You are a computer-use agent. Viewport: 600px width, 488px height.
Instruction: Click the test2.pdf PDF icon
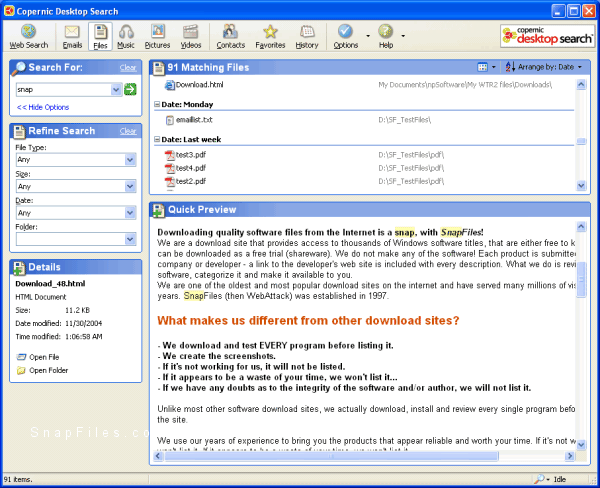(x=170, y=181)
